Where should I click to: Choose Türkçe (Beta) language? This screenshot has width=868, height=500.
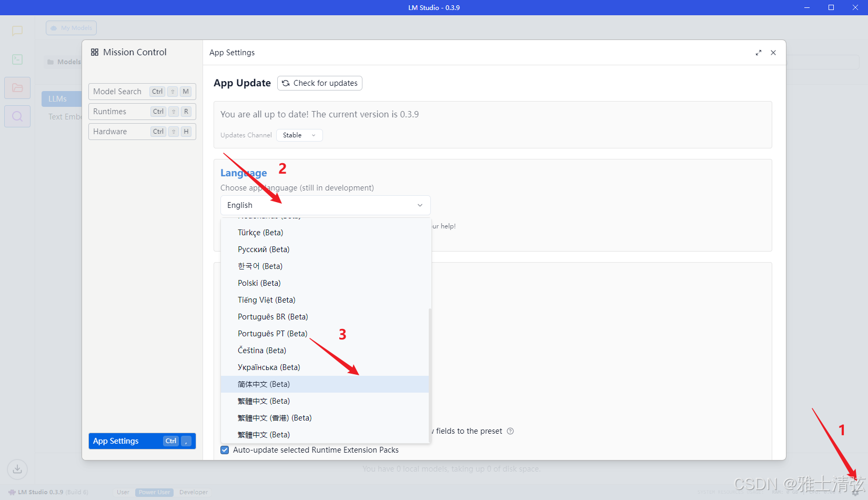point(325,233)
